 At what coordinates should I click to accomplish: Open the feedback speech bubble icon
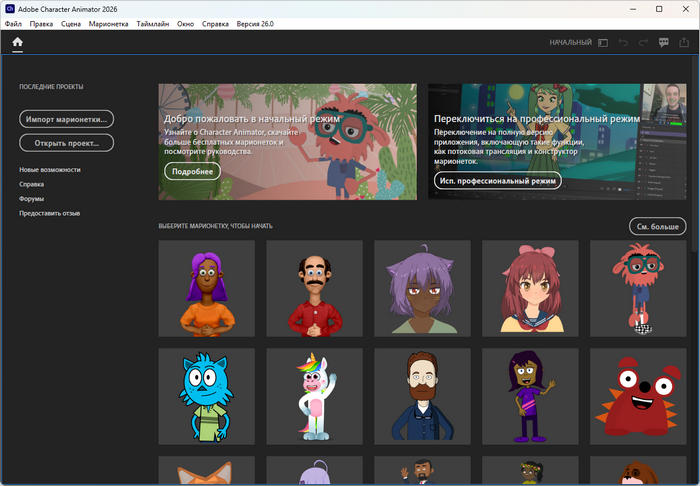[x=664, y=43]
